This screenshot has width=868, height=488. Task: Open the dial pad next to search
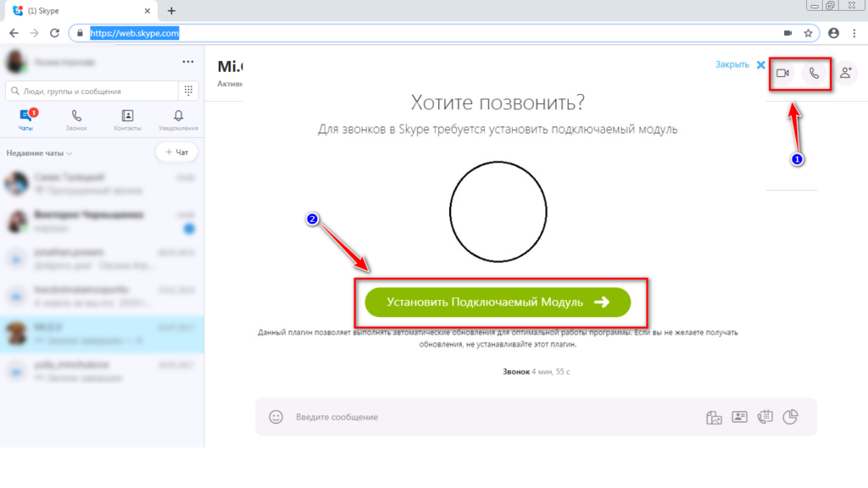[x=188, y=91]
